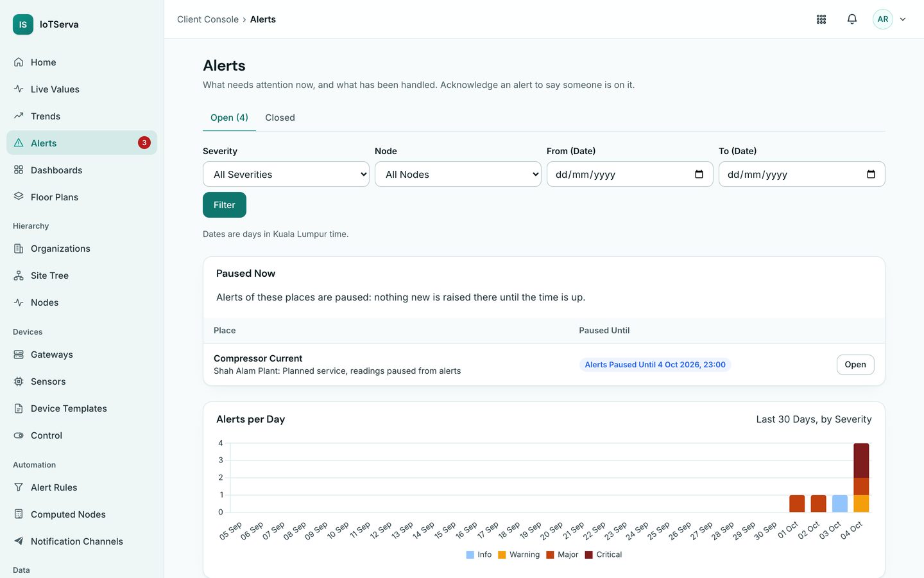Open the Node dropdown
This screenshot has width=924, height=578.
[458, 174]
